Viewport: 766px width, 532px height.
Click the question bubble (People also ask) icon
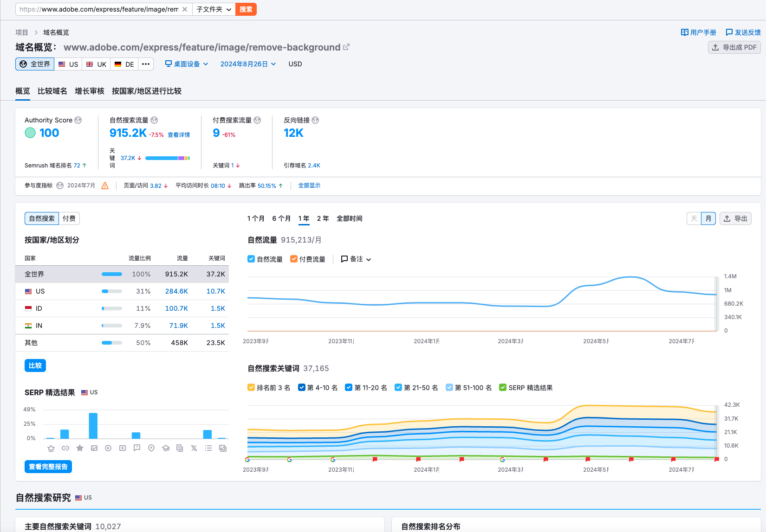[x=137, y=448]
